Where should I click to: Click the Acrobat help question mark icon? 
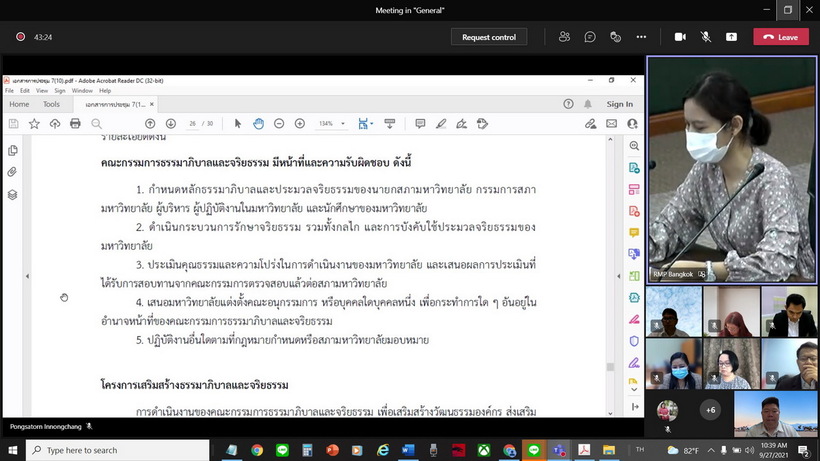(x=568, y=104)
